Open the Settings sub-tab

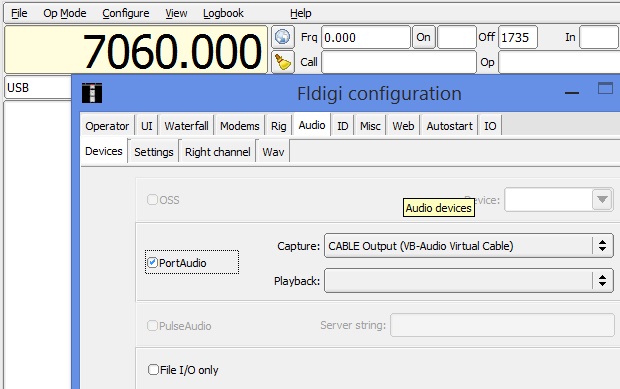pyautogui.click(x=154, y=152)
